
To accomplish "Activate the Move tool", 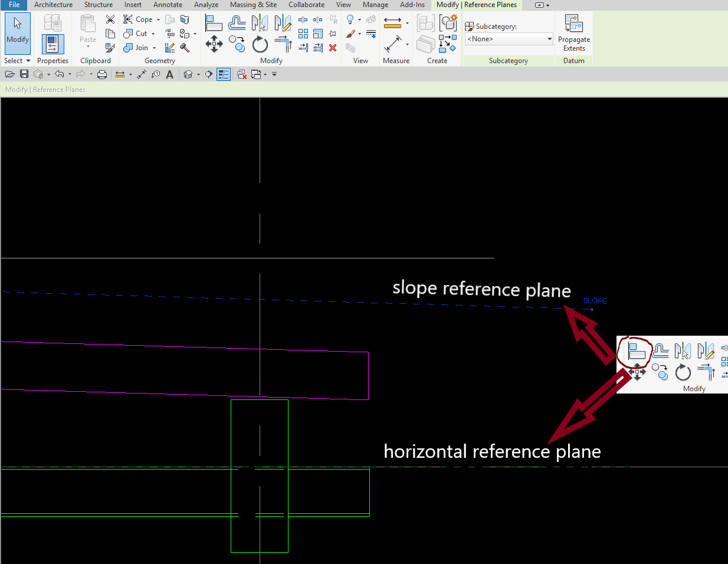I will [214, 44].
